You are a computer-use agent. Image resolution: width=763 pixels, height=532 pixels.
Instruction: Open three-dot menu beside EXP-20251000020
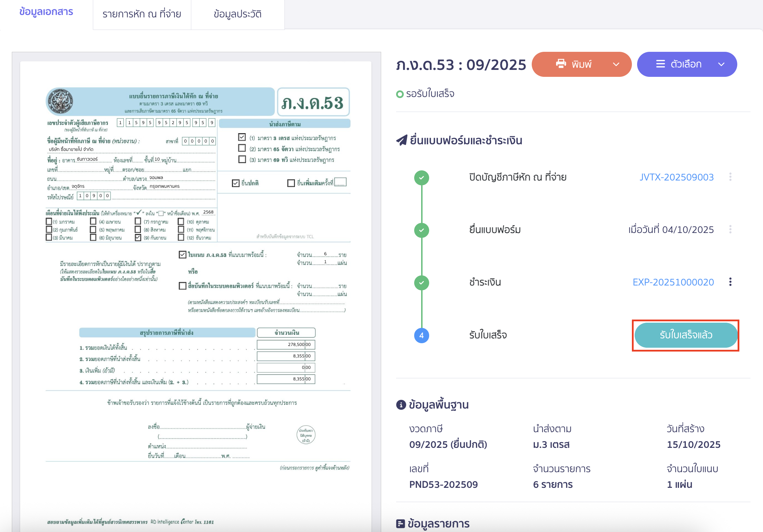[730, 282]
